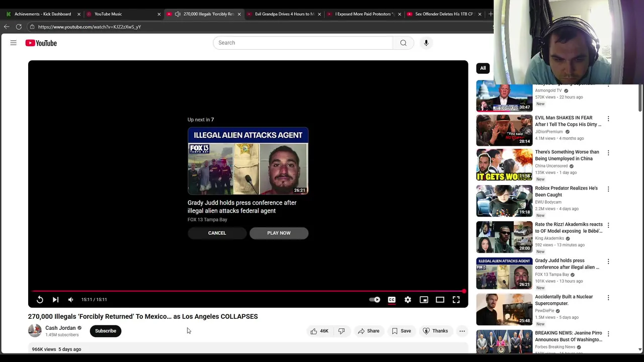Close the YouTube Music tab
This screenshot has width=644, height=362.
coord(159,14)
